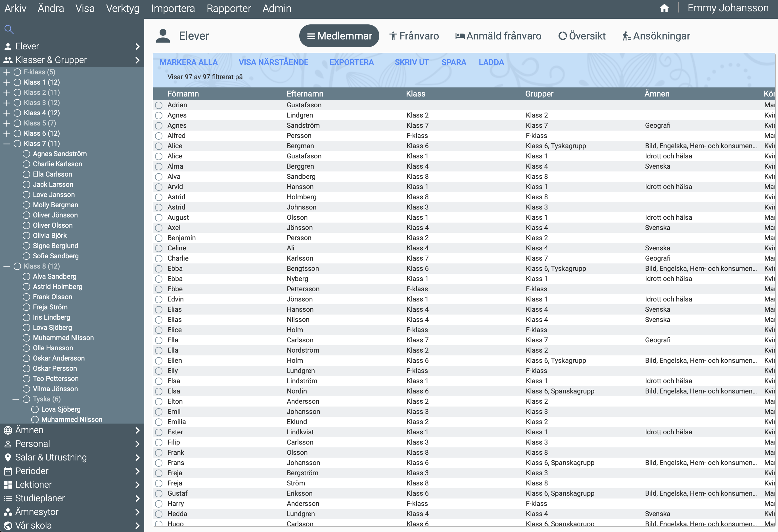Select the Klass 4 (12) radio button

(17, 113)
